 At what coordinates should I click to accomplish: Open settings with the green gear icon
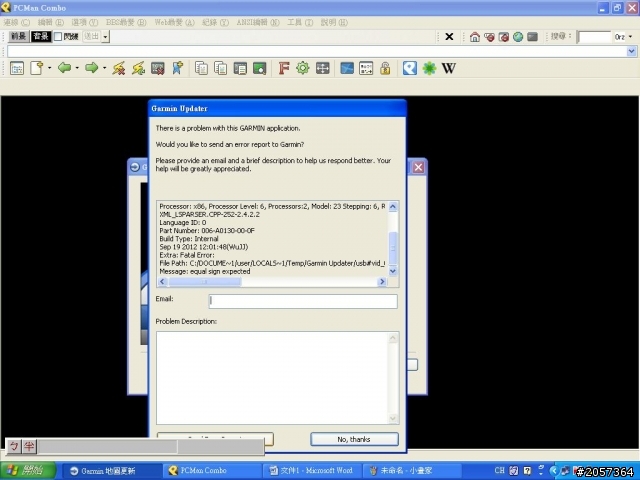(x=303, y=68)
